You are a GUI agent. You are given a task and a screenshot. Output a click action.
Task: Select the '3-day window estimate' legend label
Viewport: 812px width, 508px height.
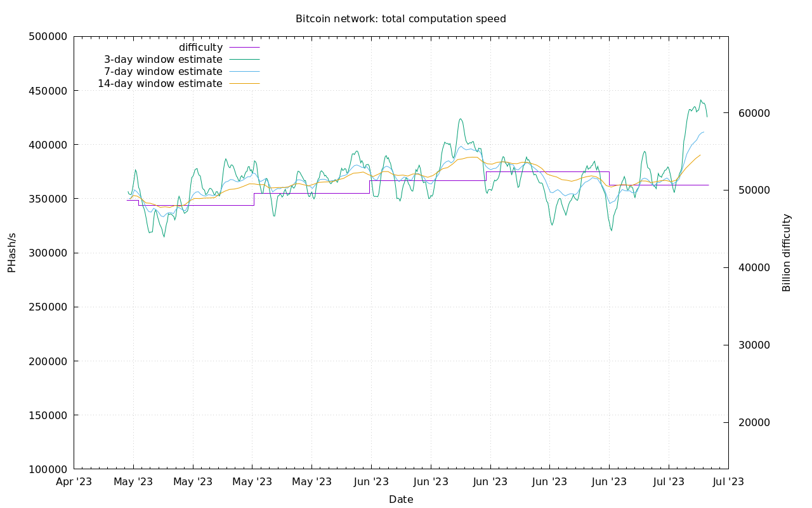[x=163, y=60]
